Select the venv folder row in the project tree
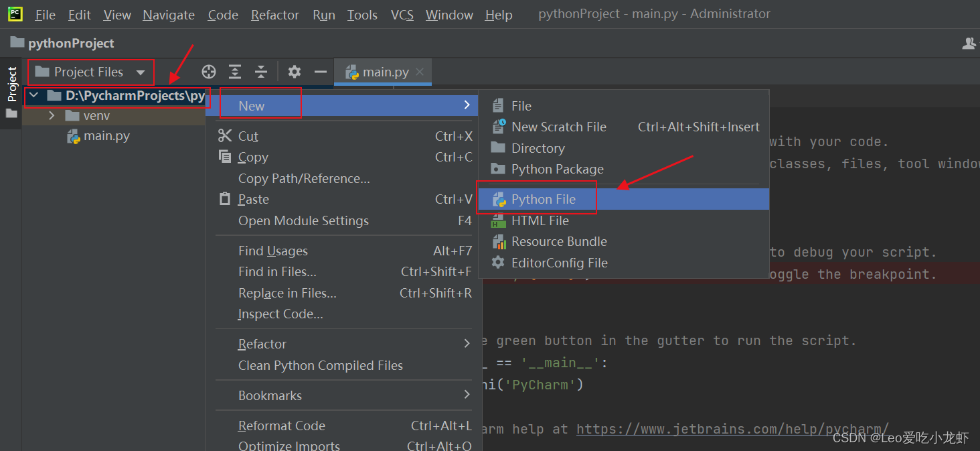This screenshot has height=451, width=980. (114, 116)
